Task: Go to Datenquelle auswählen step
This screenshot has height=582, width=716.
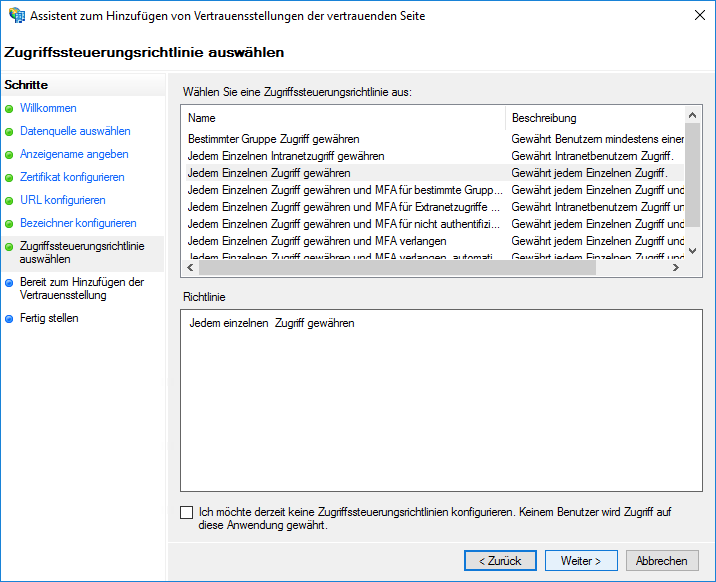Action: [75, 132]
